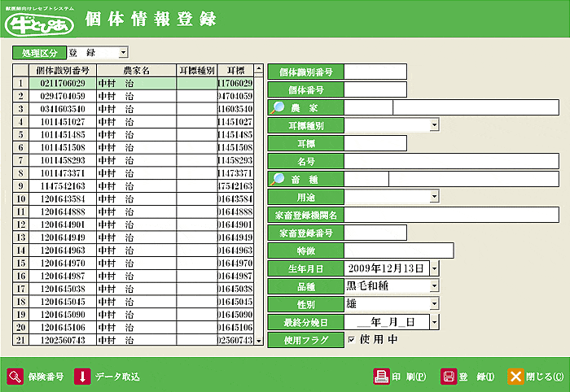Click the 閉じる orange X icon
Viewport: 570px width, 392px height.
pos(515,376)
